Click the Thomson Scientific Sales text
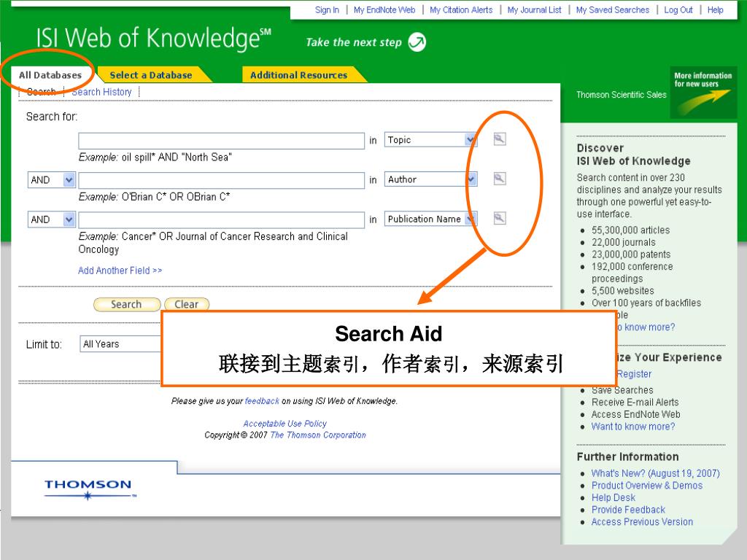747x560 pixels. (x=622, y=95)
